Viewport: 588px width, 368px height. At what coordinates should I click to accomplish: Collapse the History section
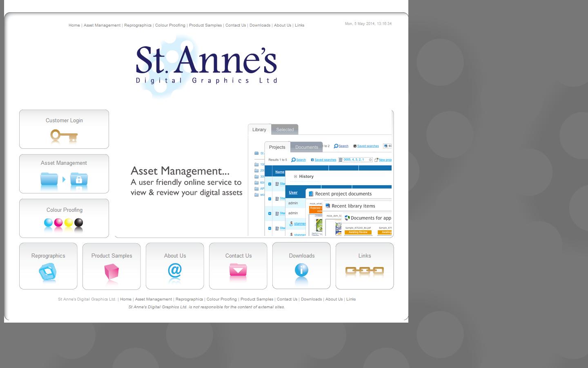296,176
